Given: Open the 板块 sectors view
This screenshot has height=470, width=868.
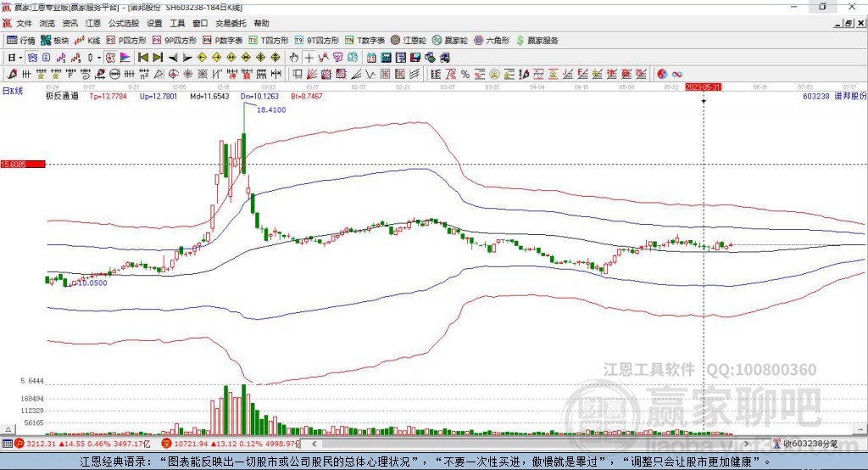Looking at the screenshot, I should pyautogui.click(x=55, y=41).
